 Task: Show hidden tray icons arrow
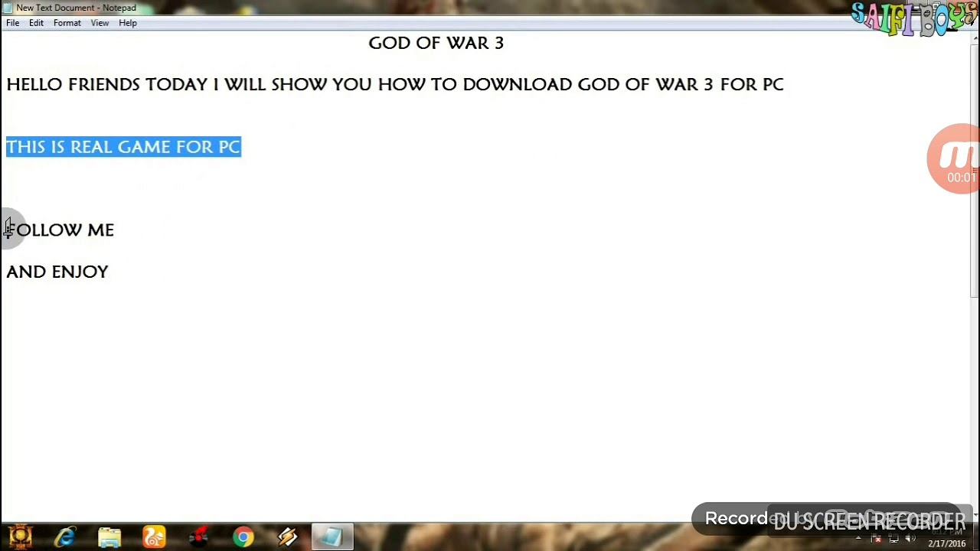click(x=858, y=538)
